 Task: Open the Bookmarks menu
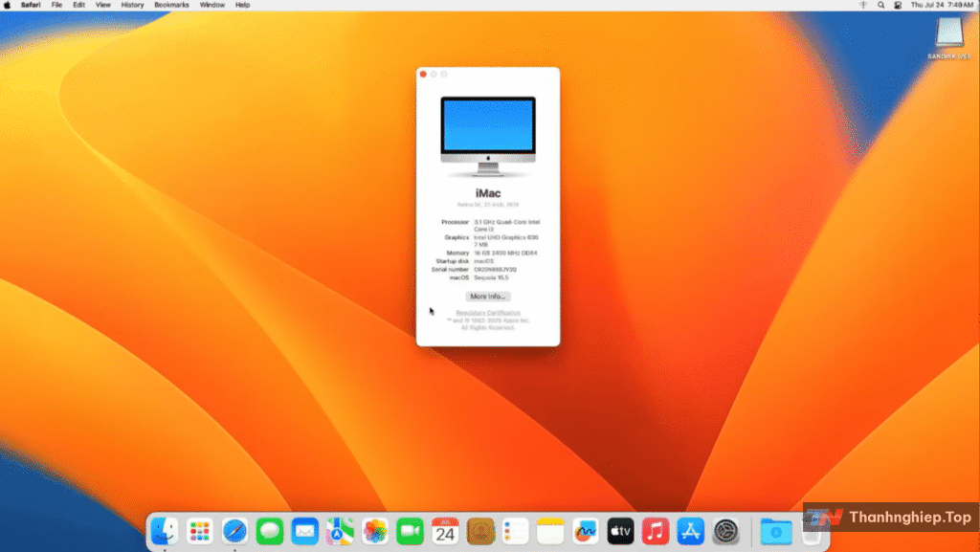pyautogui.click(x=172, y=5)
